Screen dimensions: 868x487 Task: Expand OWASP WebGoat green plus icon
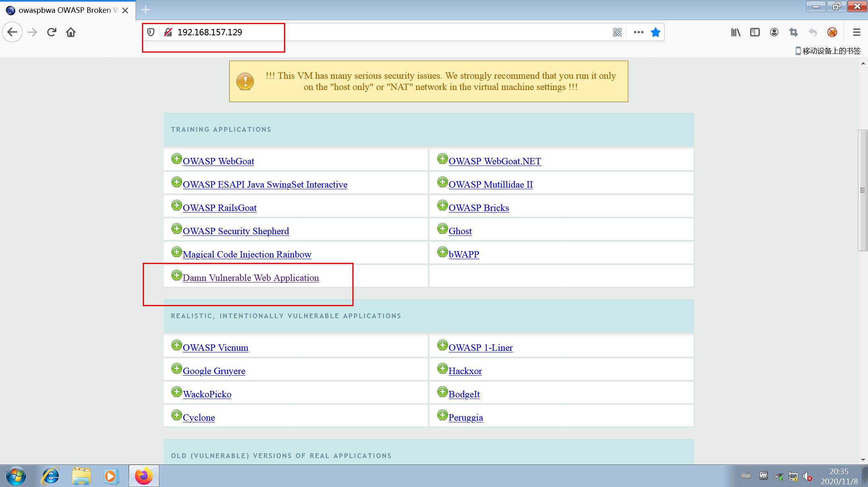click(x=176, y=159)
